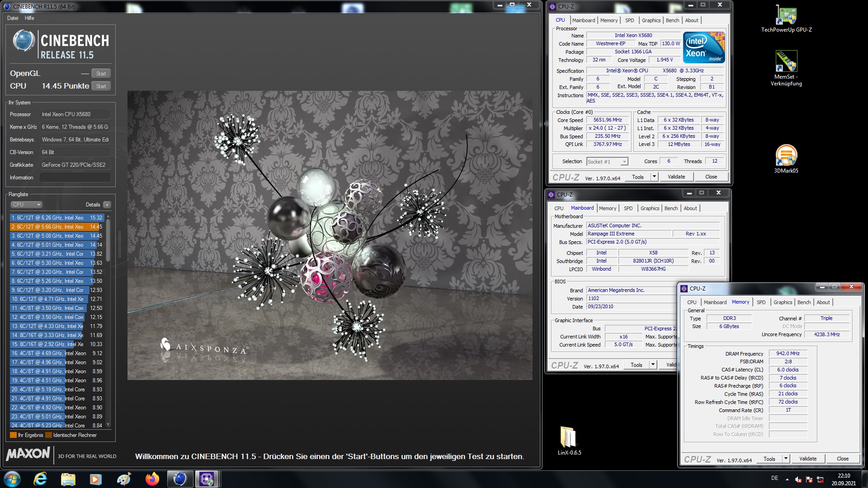The height and width of the screenshot is (488, 868).
Task: Click the Intel Xeon inside logo
Action: point(704,47)
